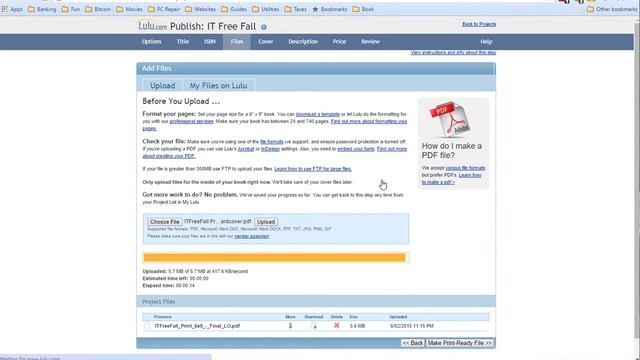Viewport: 640px width, 360px height.
Task: Open the member agreement link
Action: pos(251,236)
